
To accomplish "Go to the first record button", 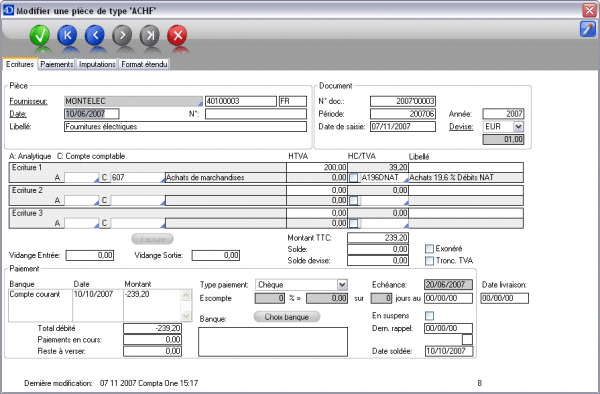I will pos(67,36).
